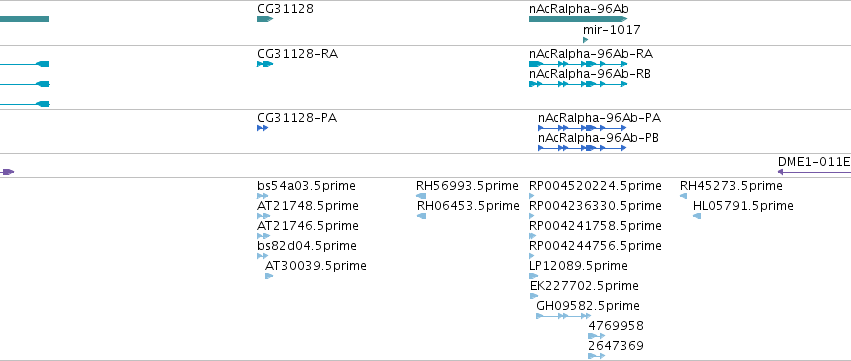Select the mir-1017 small arrow glyph
Image resolution: width=851 pixels, height=361 pixels.
pyautogui.click(x=586, y=40)
